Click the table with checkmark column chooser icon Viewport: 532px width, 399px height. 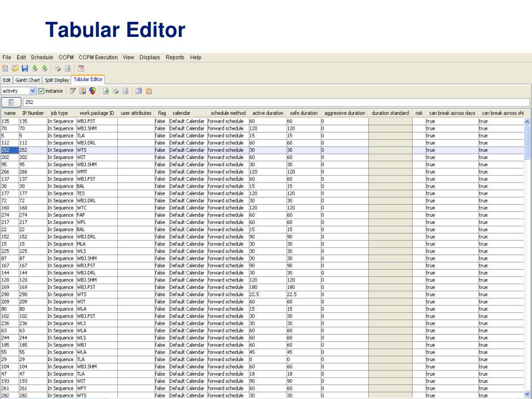point(83,91)
